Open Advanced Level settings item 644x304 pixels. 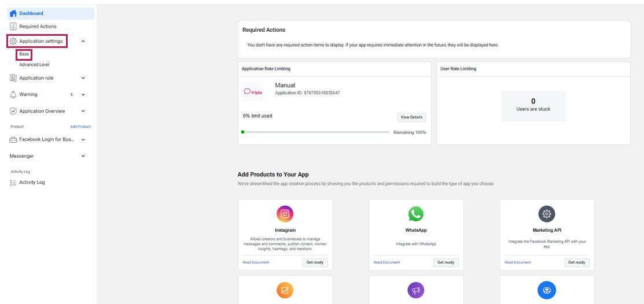[x=34, y=65]
